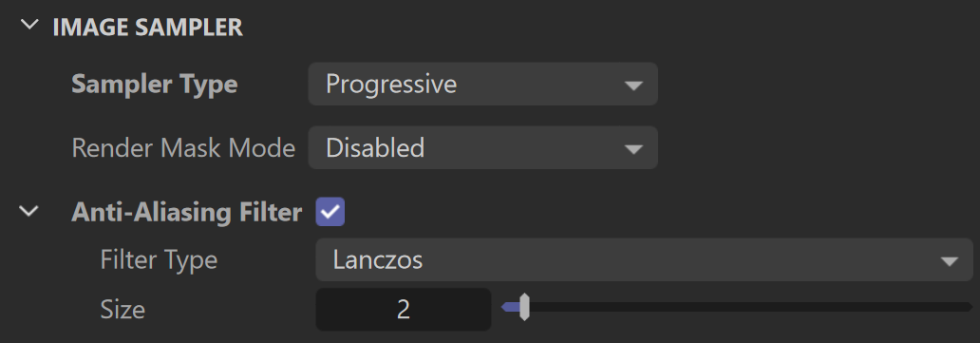Collapse the IMAGE SAMPLER section chevron
Screen dimensions: 980x343
(x=28, y=26)
